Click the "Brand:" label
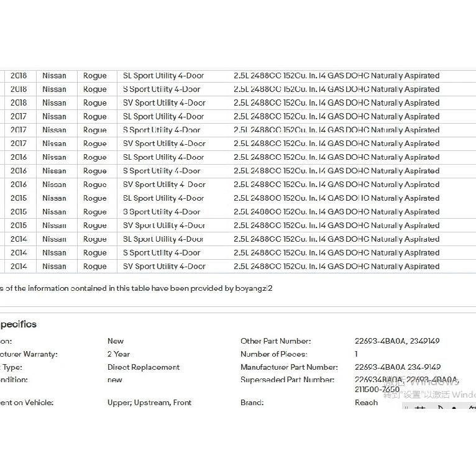This screenshot has height=476, width=476. click(x=252, y=403)
